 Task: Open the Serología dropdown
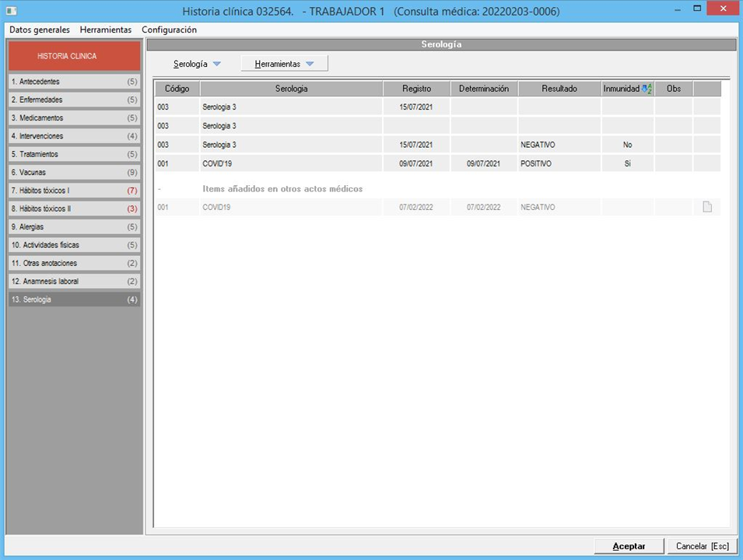click(x=198, y=64)
